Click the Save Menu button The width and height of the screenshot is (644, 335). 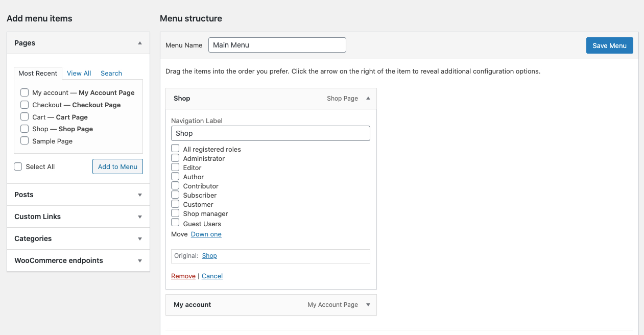[609, 45]
